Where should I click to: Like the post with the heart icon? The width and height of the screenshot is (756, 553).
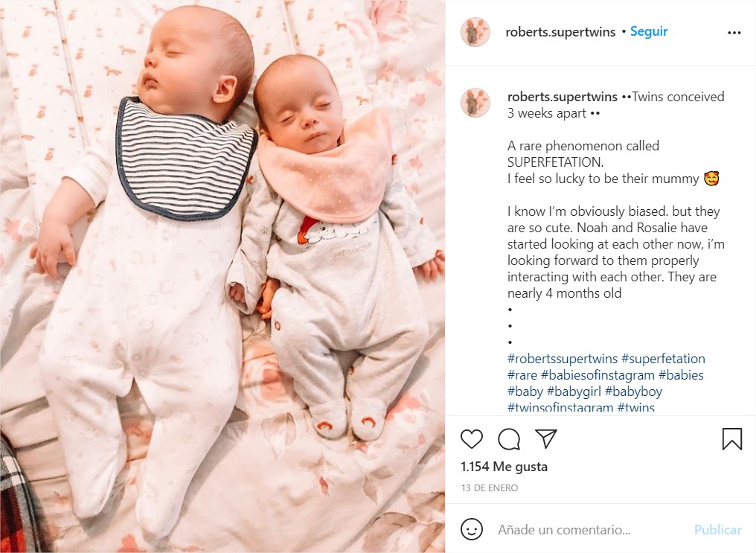pos(472,438)
